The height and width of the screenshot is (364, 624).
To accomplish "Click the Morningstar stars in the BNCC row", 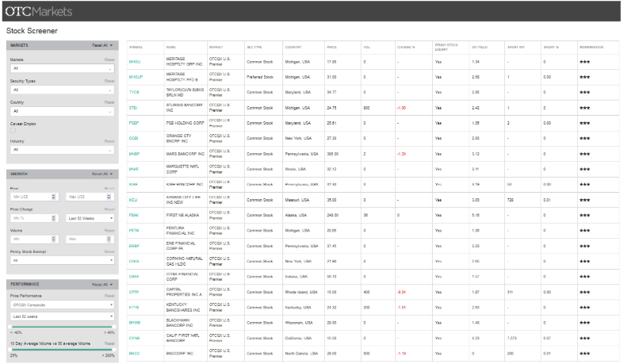I will [584, 353].
